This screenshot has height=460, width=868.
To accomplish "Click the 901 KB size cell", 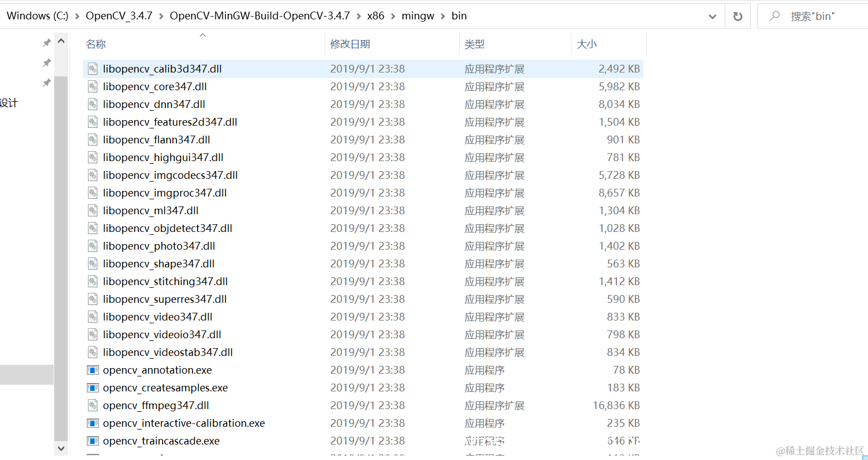I will pyautogui.click(x=623, y=139).
